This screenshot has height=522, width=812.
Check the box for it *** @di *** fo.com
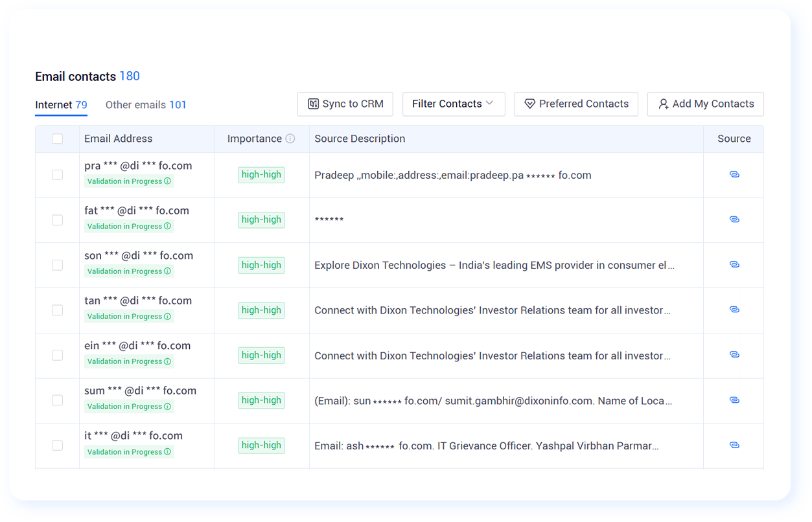58,446
